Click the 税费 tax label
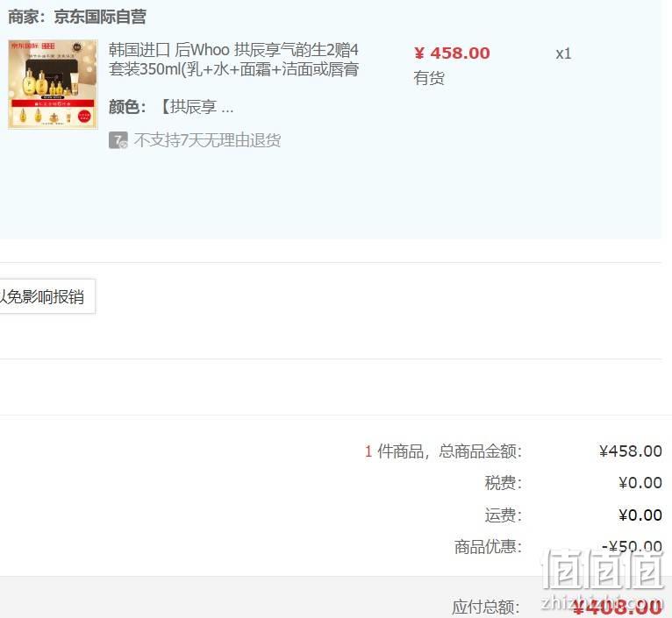Viewport: 672px width, 618px height. point(504,483)
